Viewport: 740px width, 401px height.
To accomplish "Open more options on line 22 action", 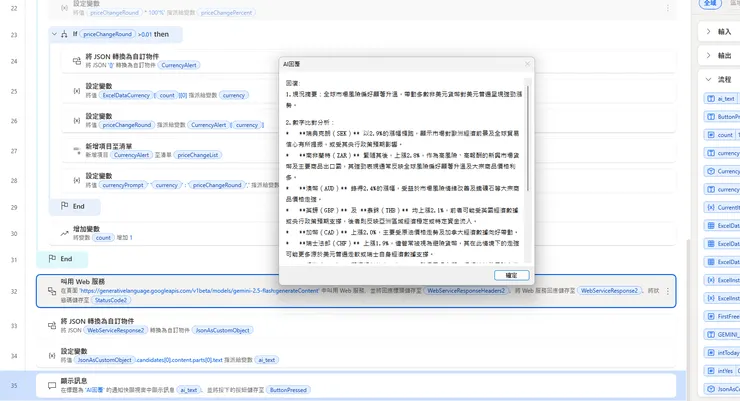I will tap(667, 8).
